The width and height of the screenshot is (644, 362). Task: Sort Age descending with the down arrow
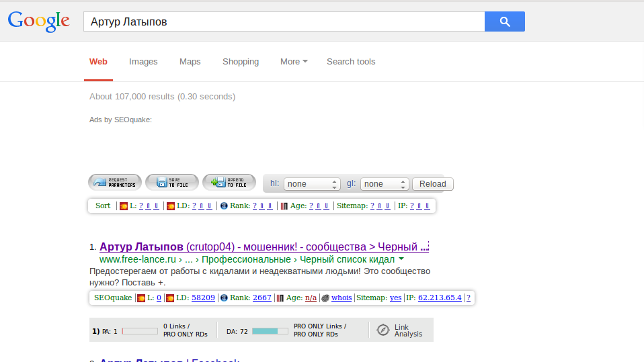click(x=326, y=206)
